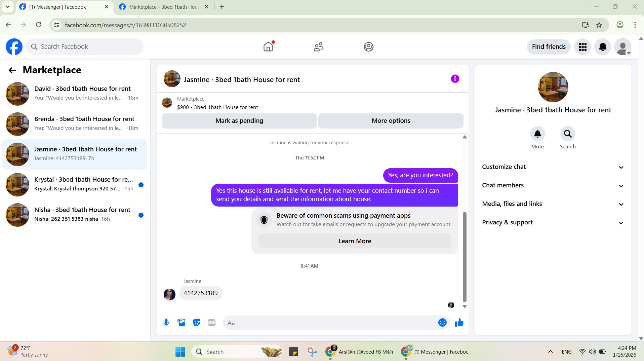This screenshot has width=644, height=361.
Task: Click the chat messages scrollbar
Action: [465, 257]
